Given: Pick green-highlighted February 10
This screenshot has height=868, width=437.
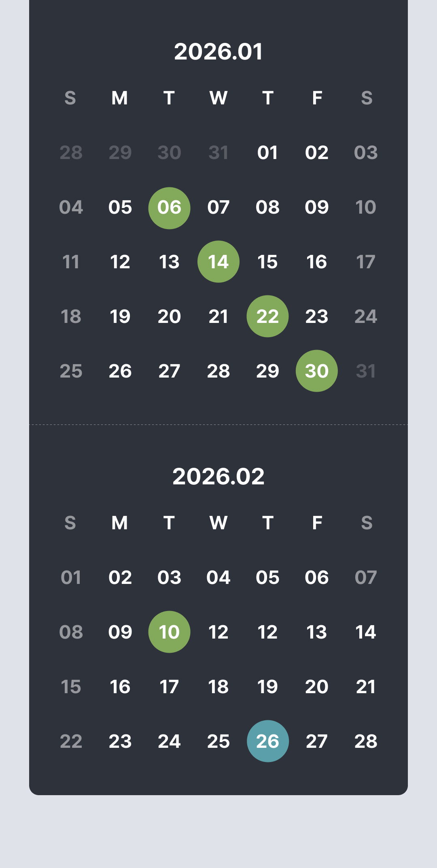Looking at the screenshot, I should (x=169, y=632).
